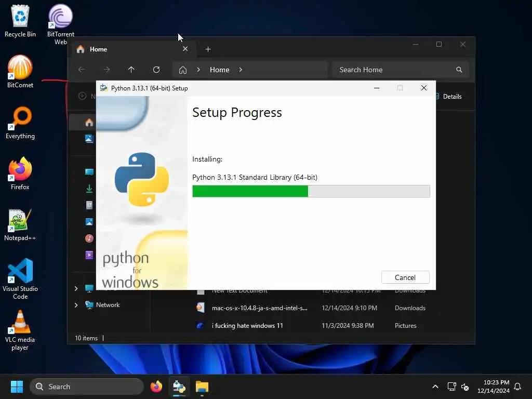This screenshot has height=399, width=532.
Task: Minimize the File Explorer window
Action: (415, 44)
